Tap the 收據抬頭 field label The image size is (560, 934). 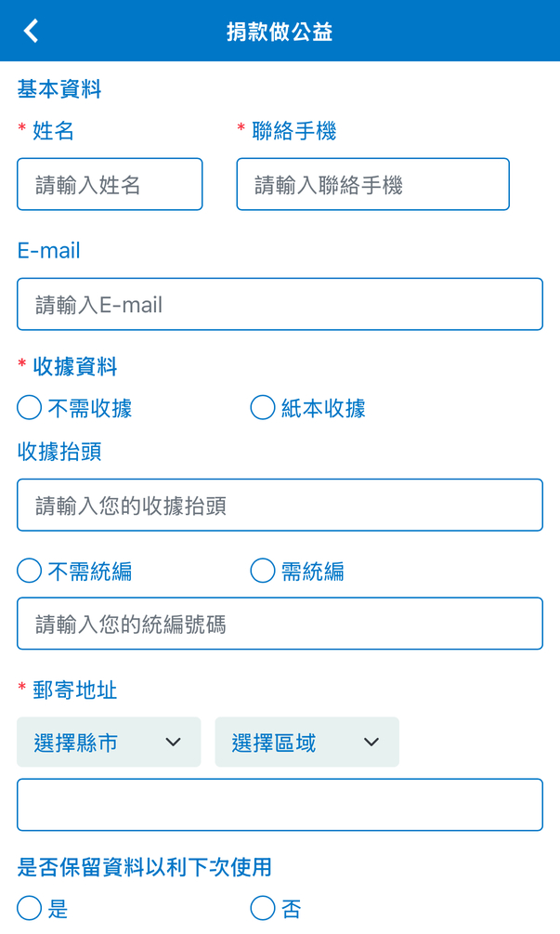pos(59,452)
